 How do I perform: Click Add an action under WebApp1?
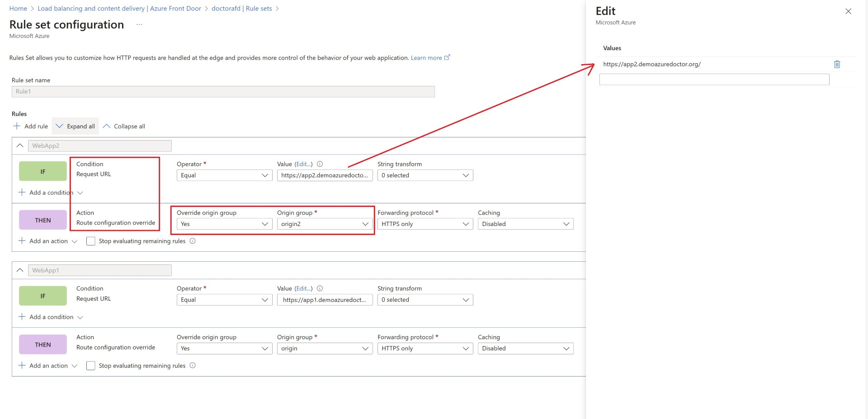pos(48,366)
